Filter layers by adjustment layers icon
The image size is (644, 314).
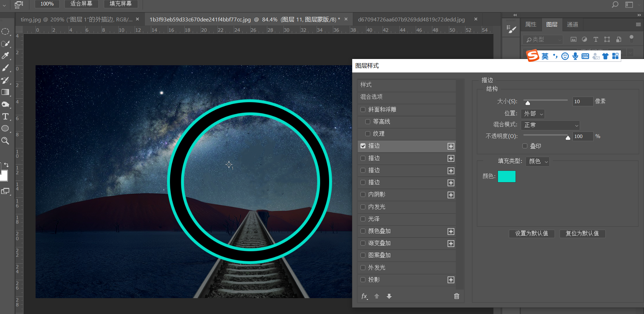coord(584,39)
